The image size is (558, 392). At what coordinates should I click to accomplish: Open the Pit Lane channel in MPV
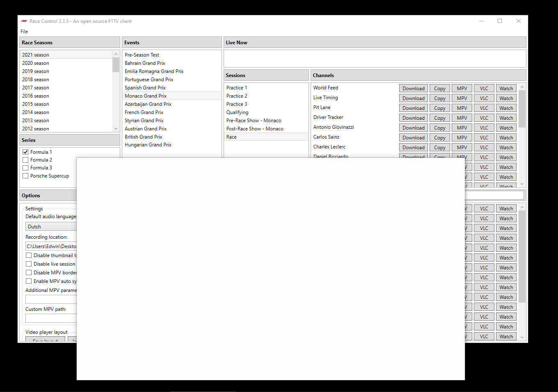coord(462,107)
